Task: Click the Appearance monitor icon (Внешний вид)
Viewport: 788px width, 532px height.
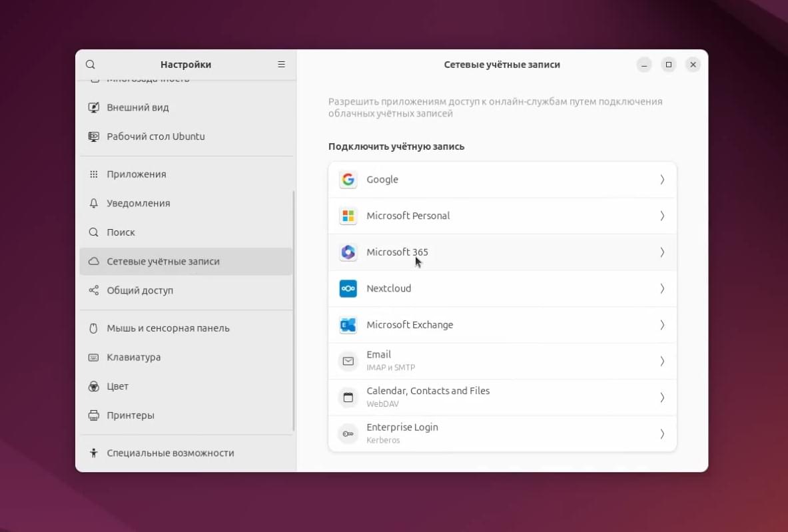Action: pyautogui.click(x=93, y=107)
